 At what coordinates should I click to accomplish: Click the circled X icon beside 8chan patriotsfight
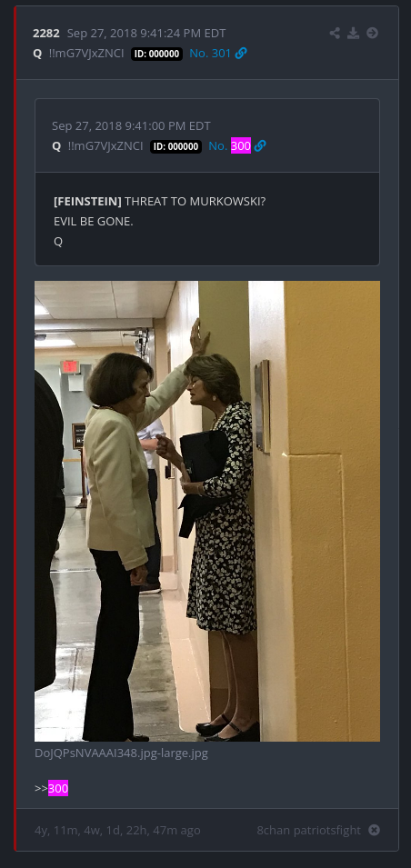[375, 831]
